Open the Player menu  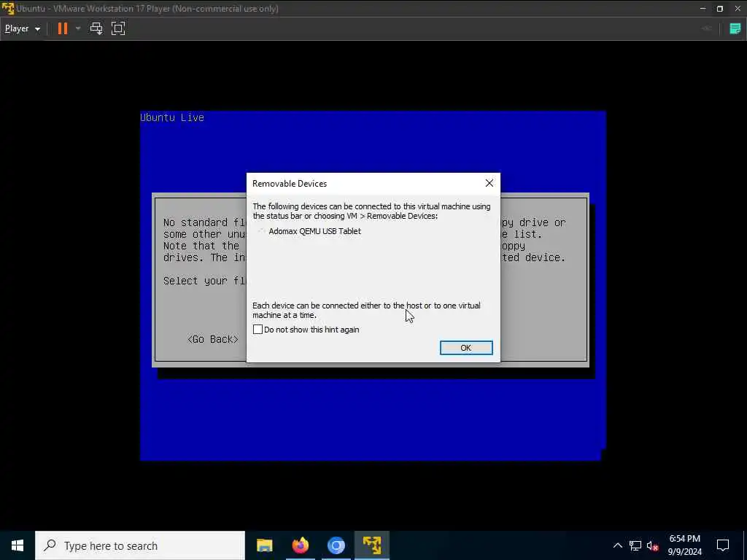[x=23, y=28]
